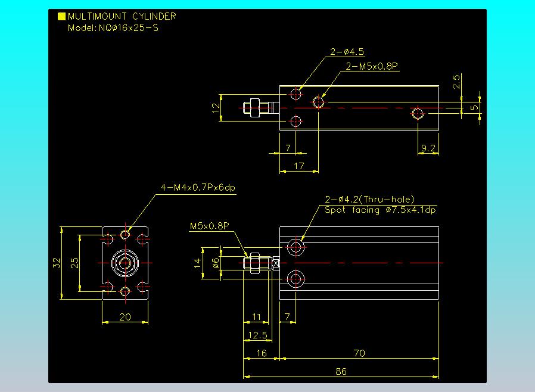Click the yellow square beside MULTIMOUNT CYLINDER
Viewport: 535px width, 392px height.
[x=62, y=16]
